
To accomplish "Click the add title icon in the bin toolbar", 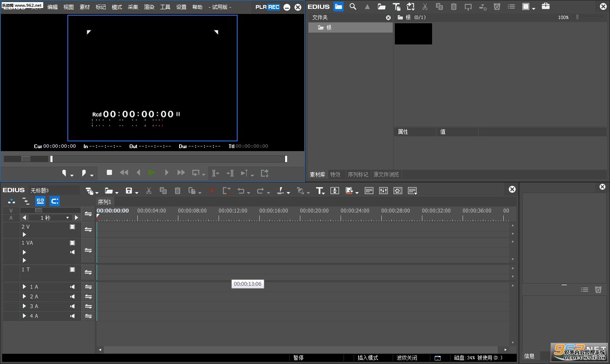I will click(396, 6).
